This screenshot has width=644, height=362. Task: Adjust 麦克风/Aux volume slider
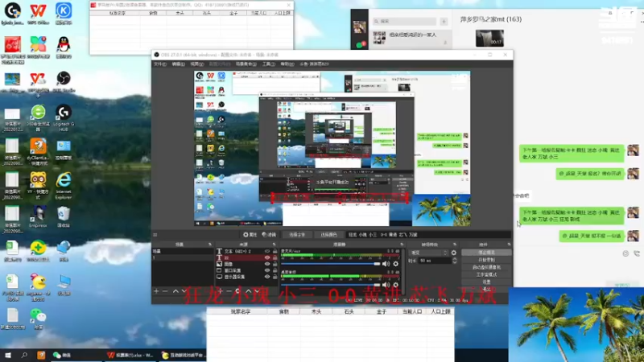(330, 264)
